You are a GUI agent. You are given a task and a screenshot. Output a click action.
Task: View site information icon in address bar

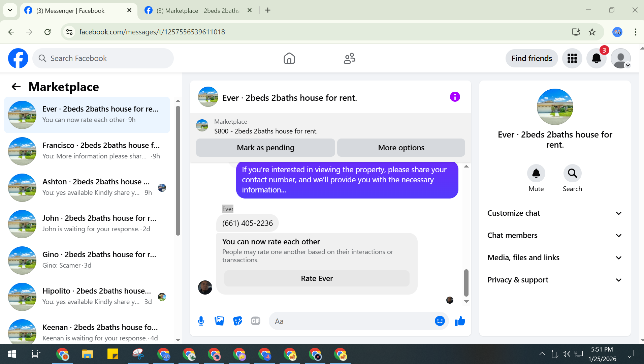[69, 32]
